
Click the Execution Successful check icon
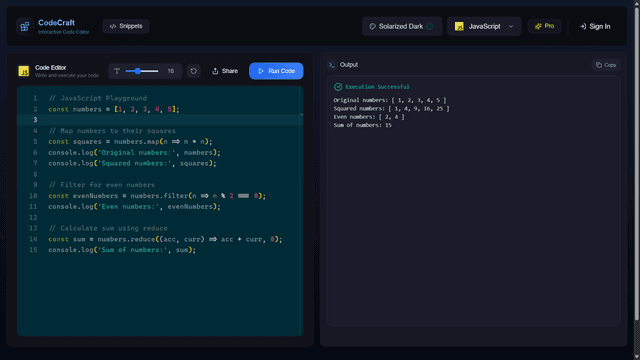tap(338, 87)
